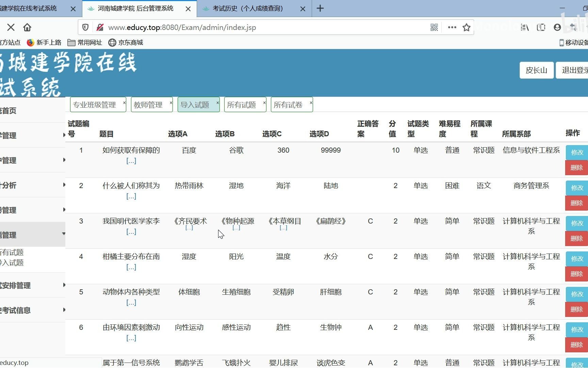The height and width of the screenshot is (368, 588).
Task: Click 修改 for question 1
Action: 577,152
